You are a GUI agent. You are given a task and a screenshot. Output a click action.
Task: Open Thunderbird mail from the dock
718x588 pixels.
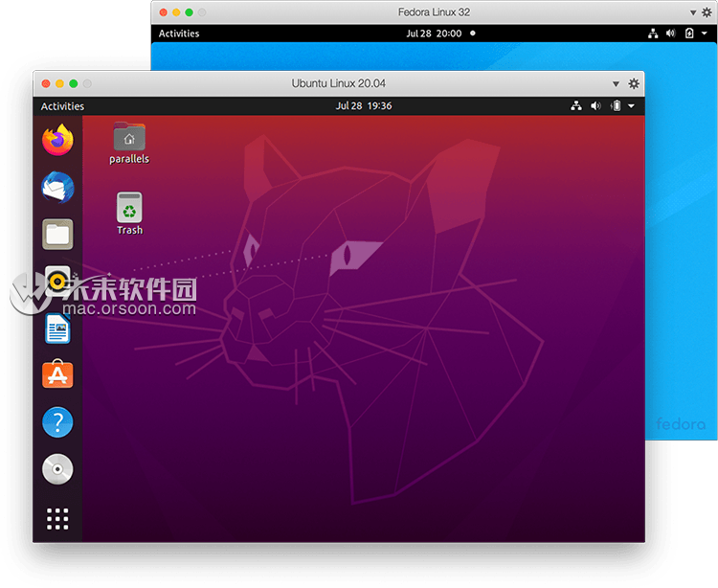coord(57,188)
